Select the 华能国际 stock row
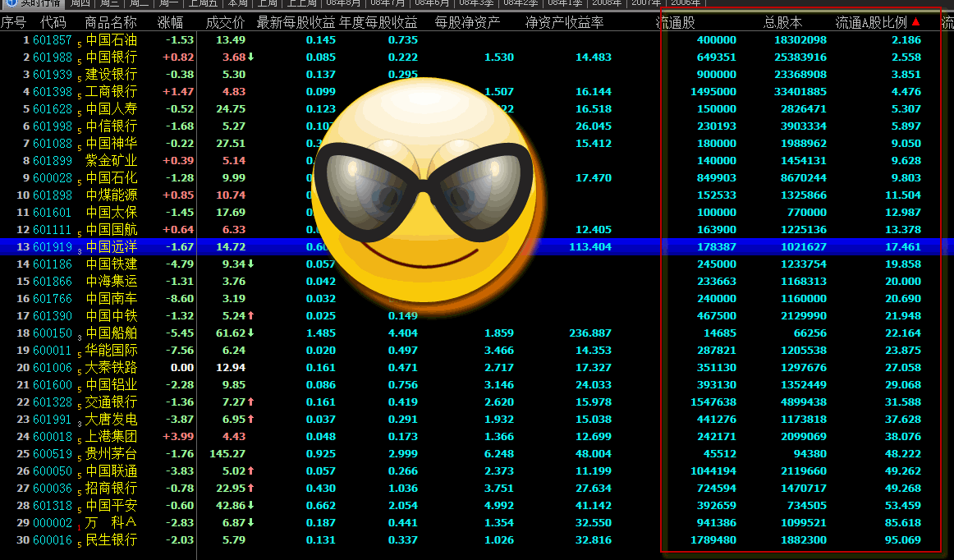 pyautogui.click(x=477, y=351)
